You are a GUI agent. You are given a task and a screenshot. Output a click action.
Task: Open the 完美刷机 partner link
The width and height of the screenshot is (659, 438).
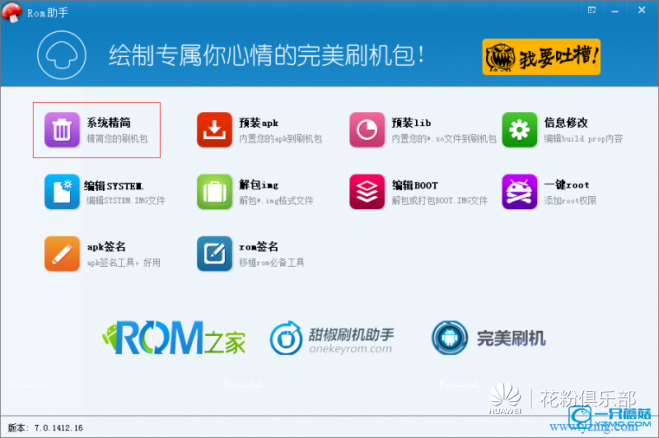point(489,338)
